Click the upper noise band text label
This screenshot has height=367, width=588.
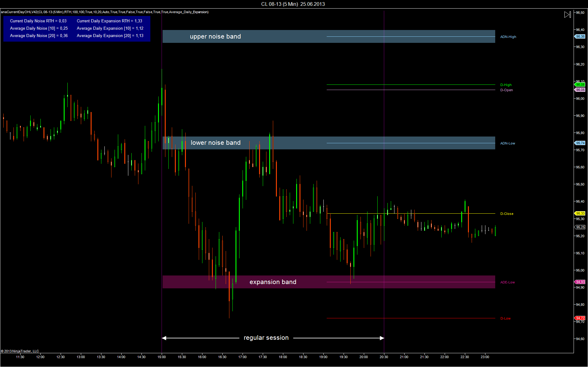point(215,36)
